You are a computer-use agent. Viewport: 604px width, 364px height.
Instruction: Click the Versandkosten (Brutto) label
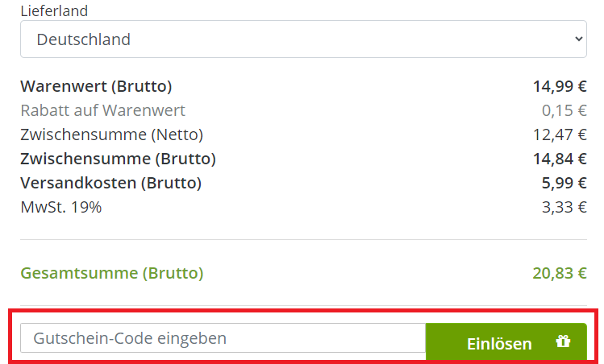click(x=110, y=183)
